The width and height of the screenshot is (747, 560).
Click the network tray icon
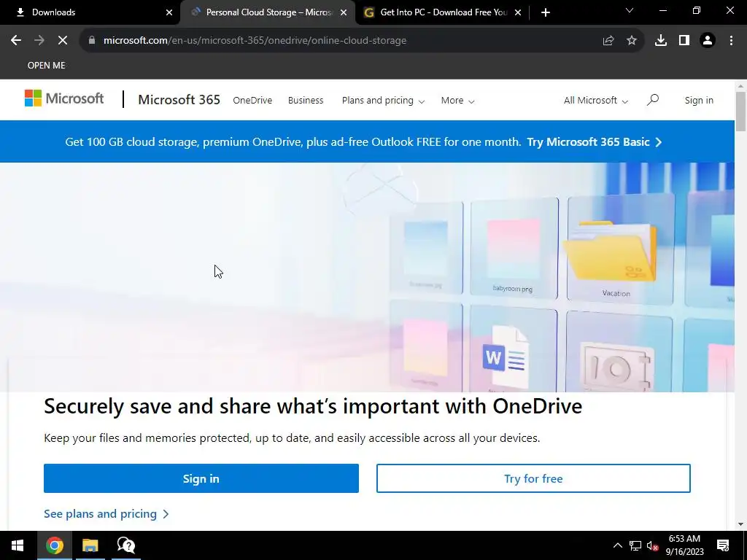point(635,545)
